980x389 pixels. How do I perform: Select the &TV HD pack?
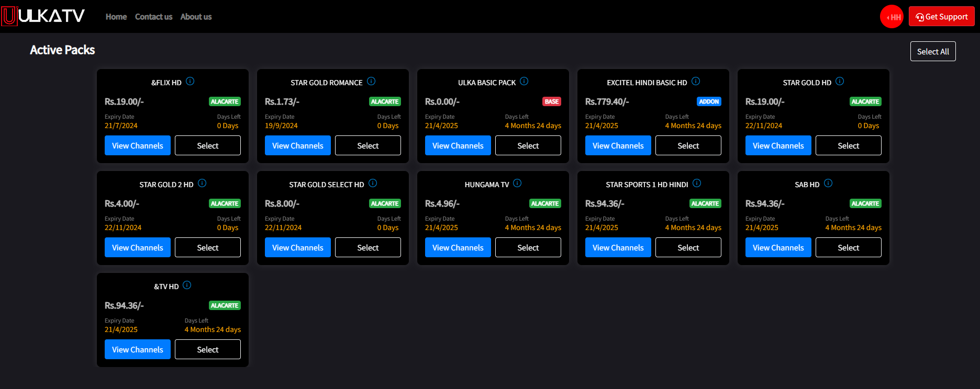pyautogui.click(x=208, y=349)
